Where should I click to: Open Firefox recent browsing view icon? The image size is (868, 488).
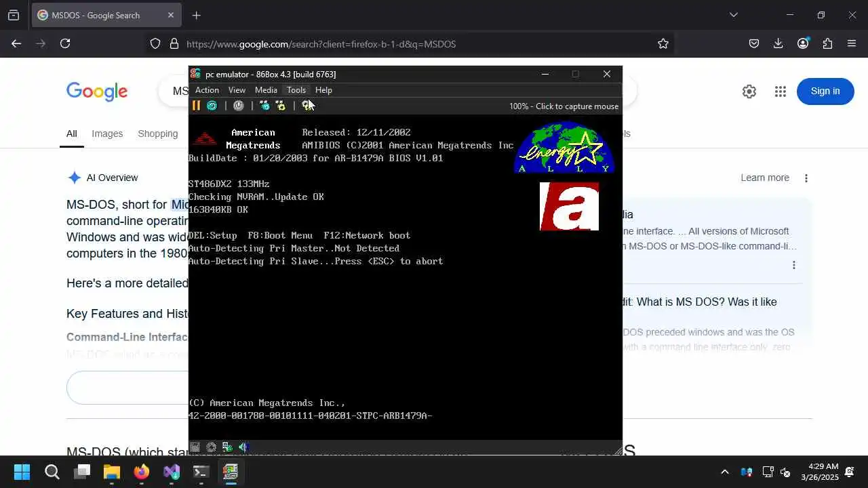14,15
